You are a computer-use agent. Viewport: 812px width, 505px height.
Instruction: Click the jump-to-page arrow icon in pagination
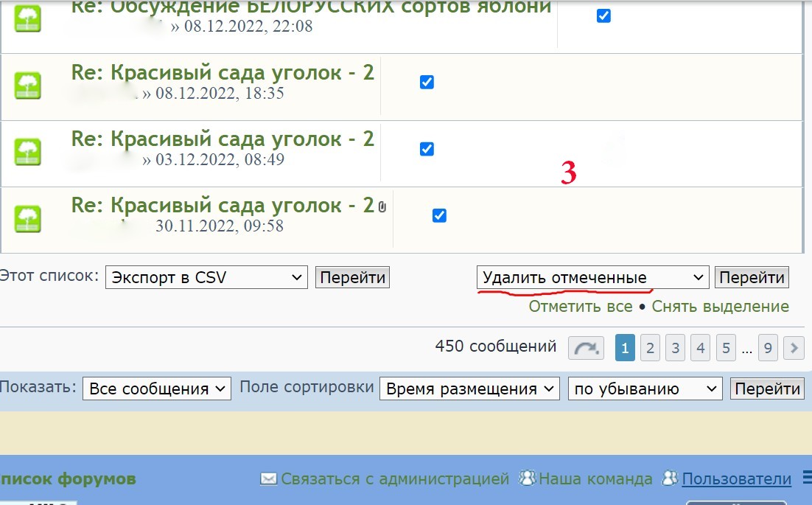click(586, 347)
